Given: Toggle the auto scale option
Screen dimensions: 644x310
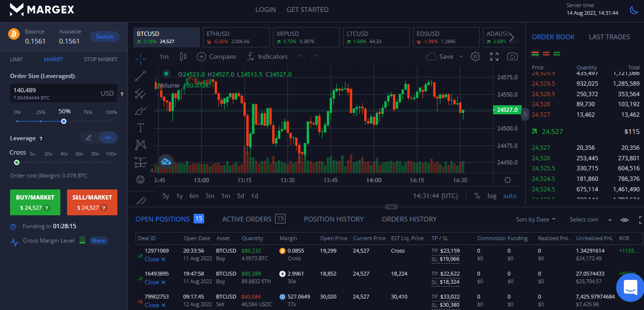Looking at the screenshot, I should 509,196.
